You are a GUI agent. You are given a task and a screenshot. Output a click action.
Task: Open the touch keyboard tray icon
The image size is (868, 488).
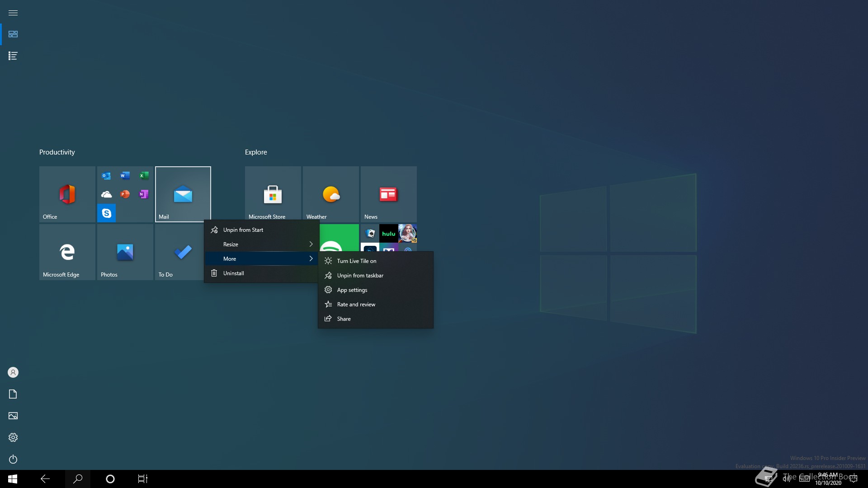point(805,479)
